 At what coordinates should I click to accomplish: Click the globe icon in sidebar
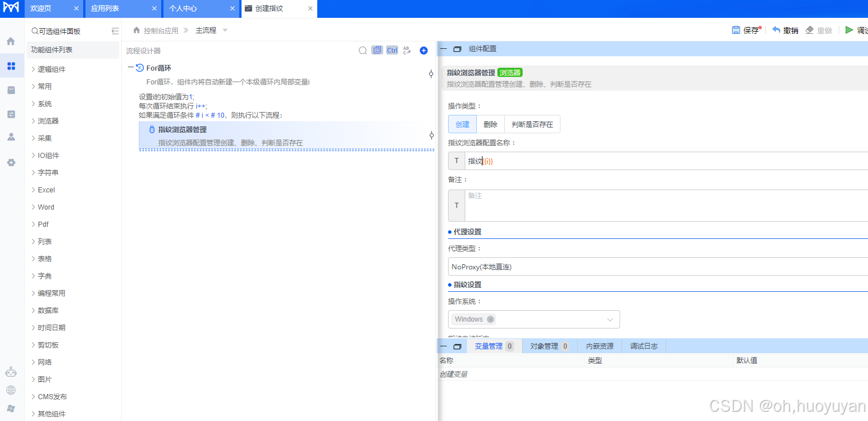[x=11, y=391]
